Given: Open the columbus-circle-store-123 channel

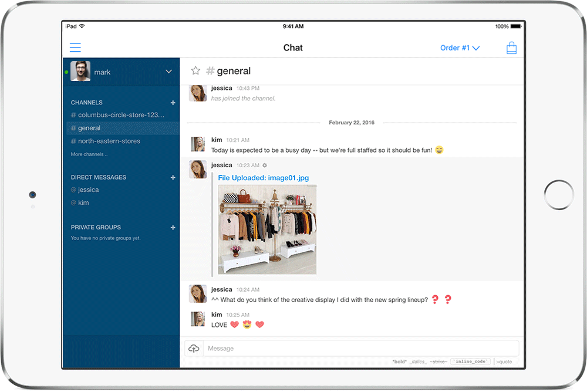Looking at the screenshot, I should pos(117,115).
